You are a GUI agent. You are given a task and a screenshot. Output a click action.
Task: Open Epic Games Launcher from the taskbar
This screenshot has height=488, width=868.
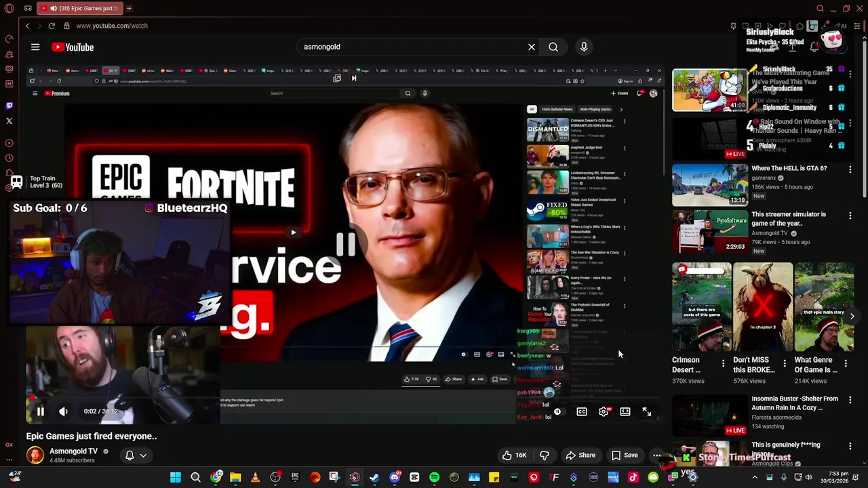(295, 477)
